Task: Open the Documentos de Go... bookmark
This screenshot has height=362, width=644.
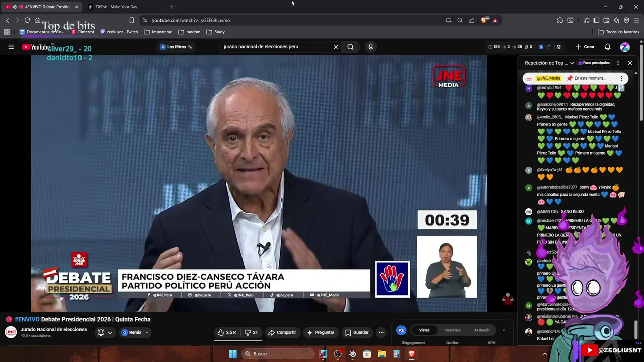Action: [42, 32]
